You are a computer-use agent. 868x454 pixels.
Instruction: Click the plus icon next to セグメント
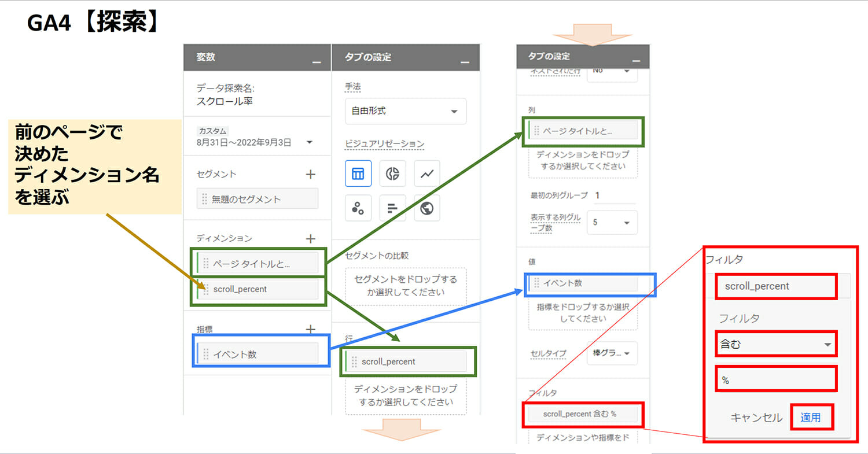coord(311,174)
